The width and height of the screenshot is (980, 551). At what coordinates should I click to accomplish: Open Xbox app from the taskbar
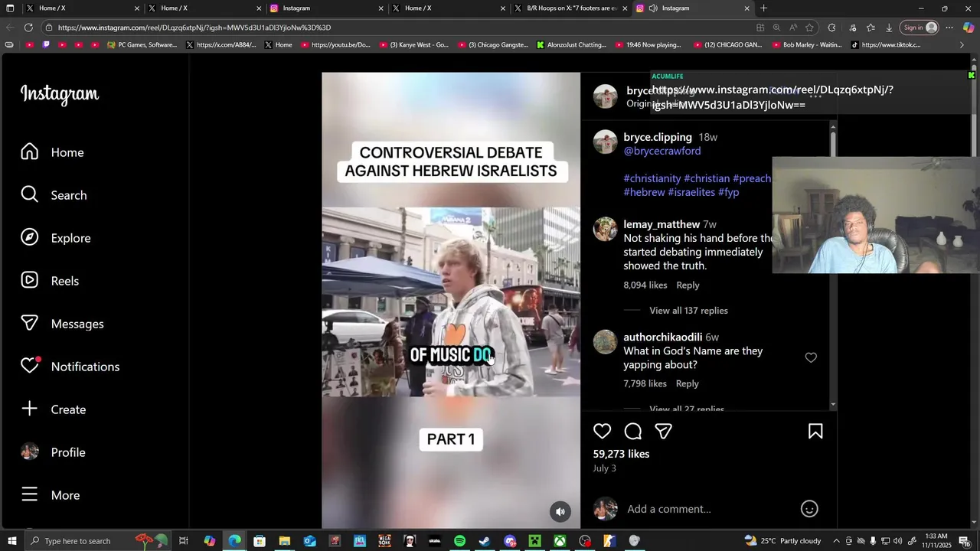pos(560,541)
